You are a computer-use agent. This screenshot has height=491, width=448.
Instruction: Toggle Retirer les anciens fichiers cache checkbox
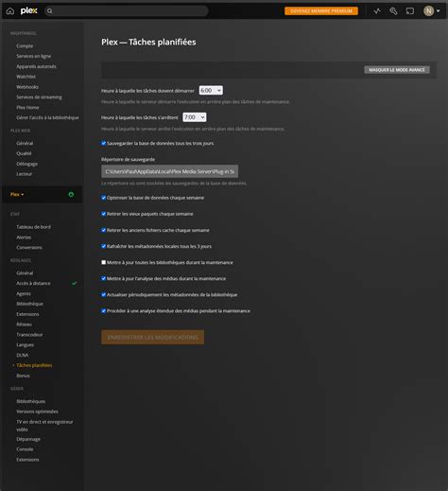pyautogui.click(x=104, y=230)
